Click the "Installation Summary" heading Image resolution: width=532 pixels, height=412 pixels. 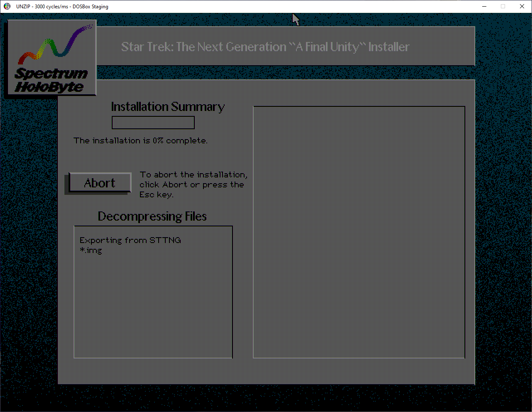168,107
